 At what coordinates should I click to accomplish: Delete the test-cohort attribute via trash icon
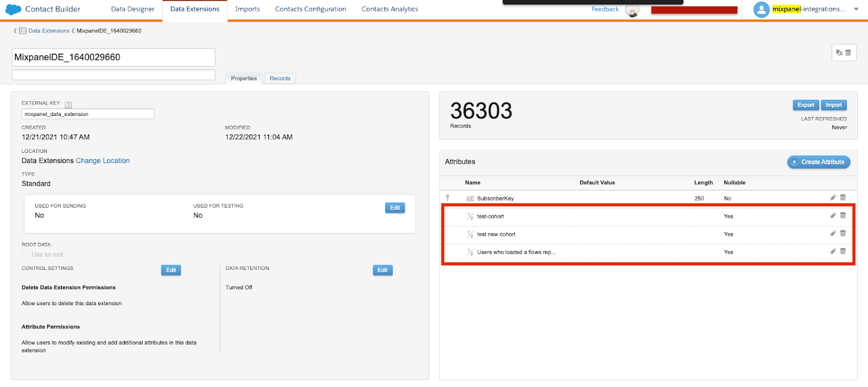tap(843, 216)
